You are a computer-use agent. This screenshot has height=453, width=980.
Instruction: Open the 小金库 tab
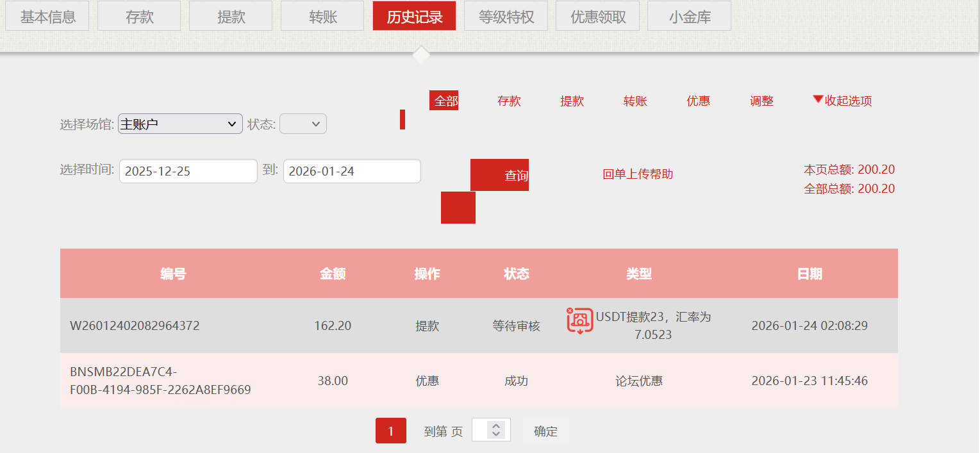(689, 15)
